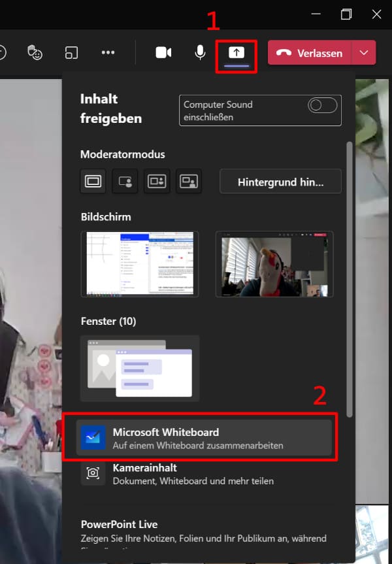
Task: Select standout presenter mode icon
Action: coord(125,181)
